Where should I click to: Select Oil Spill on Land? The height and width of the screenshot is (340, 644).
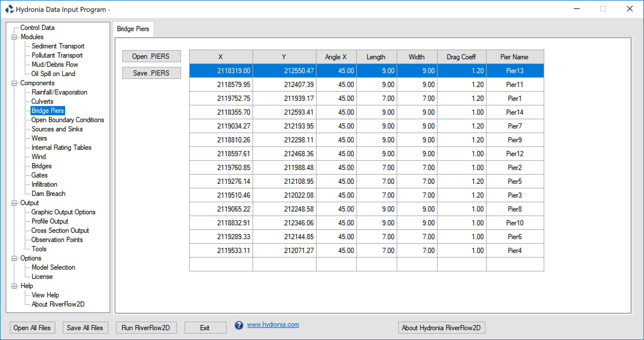[x=53, y=74]
